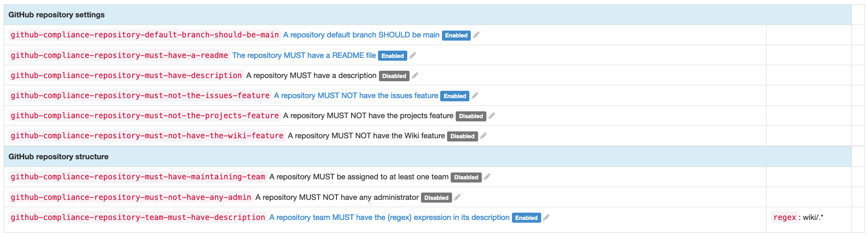Click pencil beside 'assigned to at least one team'
Viewport: 868px width, 235px height.
487,177
